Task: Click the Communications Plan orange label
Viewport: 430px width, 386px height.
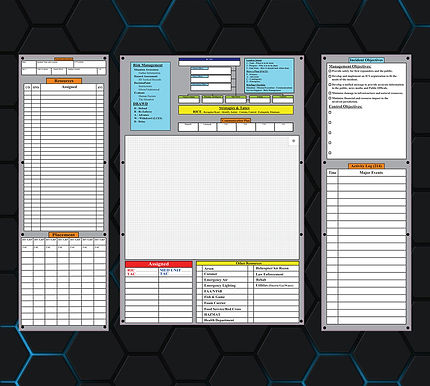Action: 236,120
